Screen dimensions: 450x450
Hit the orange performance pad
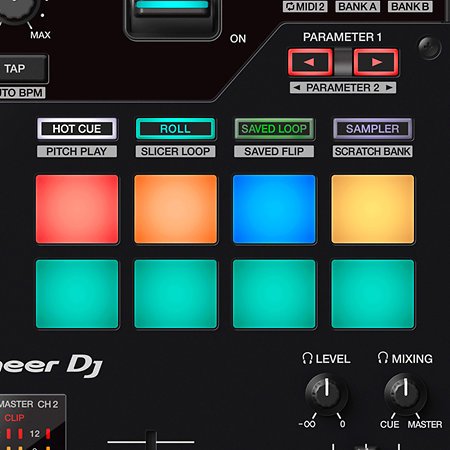click(x=176, y=209)
